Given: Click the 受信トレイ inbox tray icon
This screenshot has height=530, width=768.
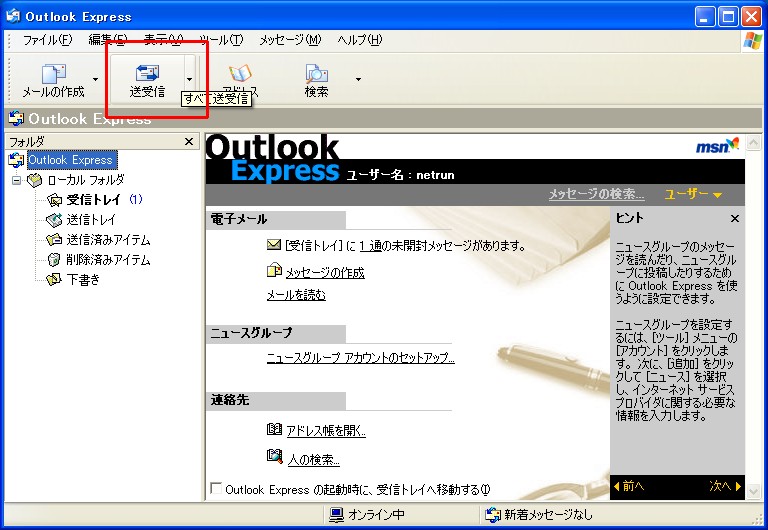Looking at the screenshot, I should pos(54,200).
